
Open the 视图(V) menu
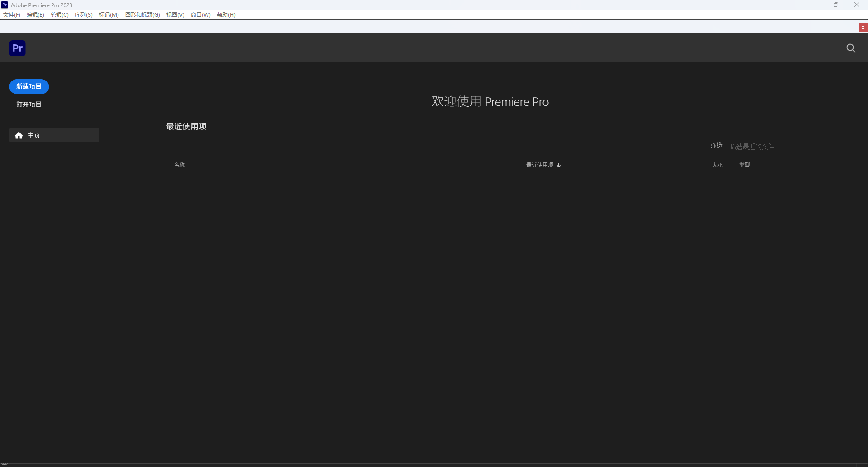coord(175,15)
